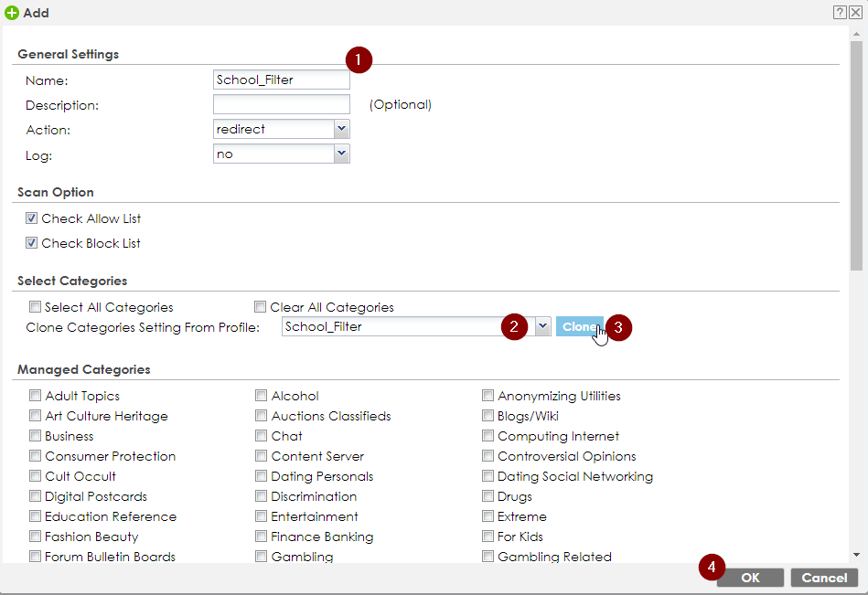Click the Description input field
This screenshot has width=868, height=595.
click(282, 104)
